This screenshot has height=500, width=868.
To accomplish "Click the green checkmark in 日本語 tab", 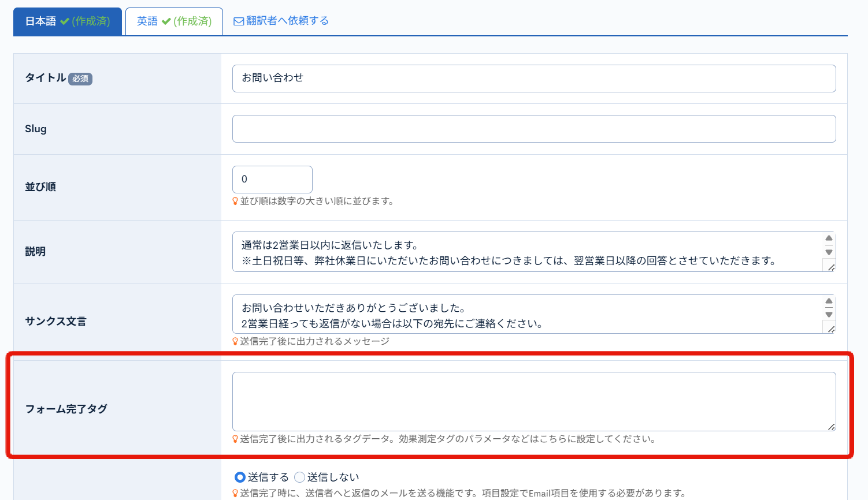I will 65,21.
